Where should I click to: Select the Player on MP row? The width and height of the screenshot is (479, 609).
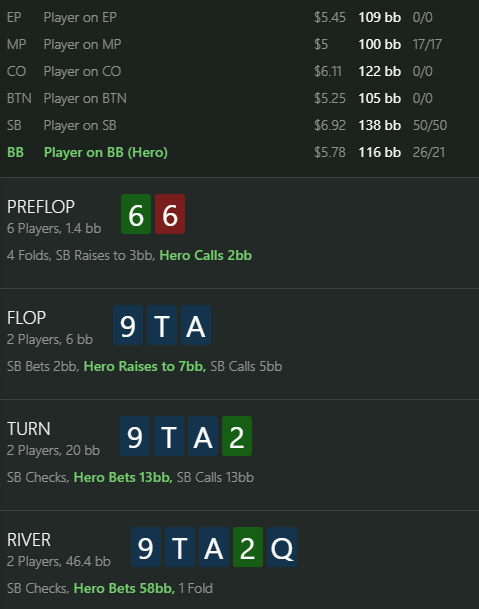239,44
